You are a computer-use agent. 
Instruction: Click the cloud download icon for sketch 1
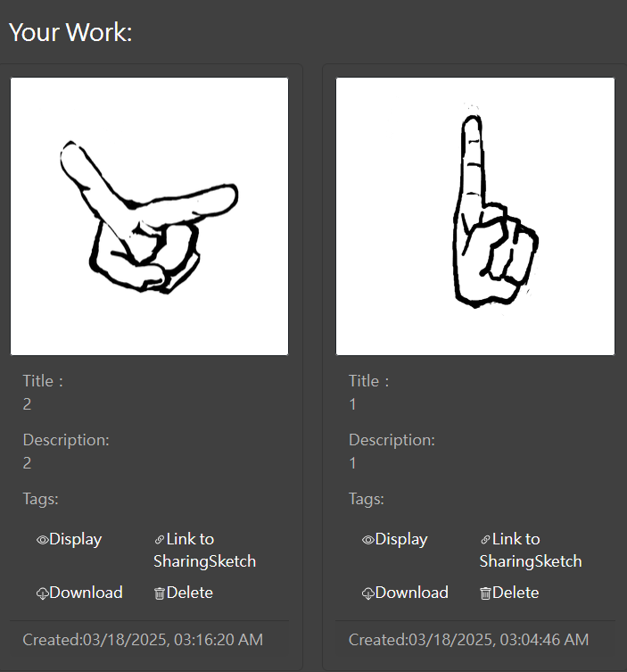[368, 593]
